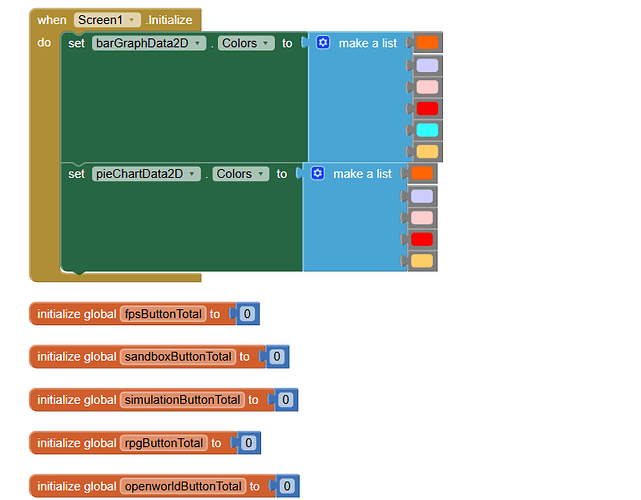Pick the red swatch in barGraphData2D list
The height and width of the screenshot is (500, 641).
pyautogui.click(x=427, y=109)
